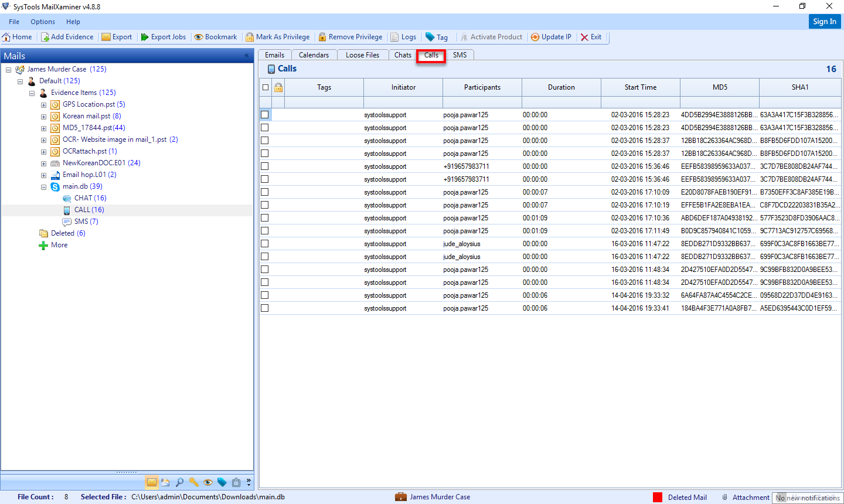Check the first call record's checkbox
Screen dimensions: 844x504
click(x=264, y=114)
